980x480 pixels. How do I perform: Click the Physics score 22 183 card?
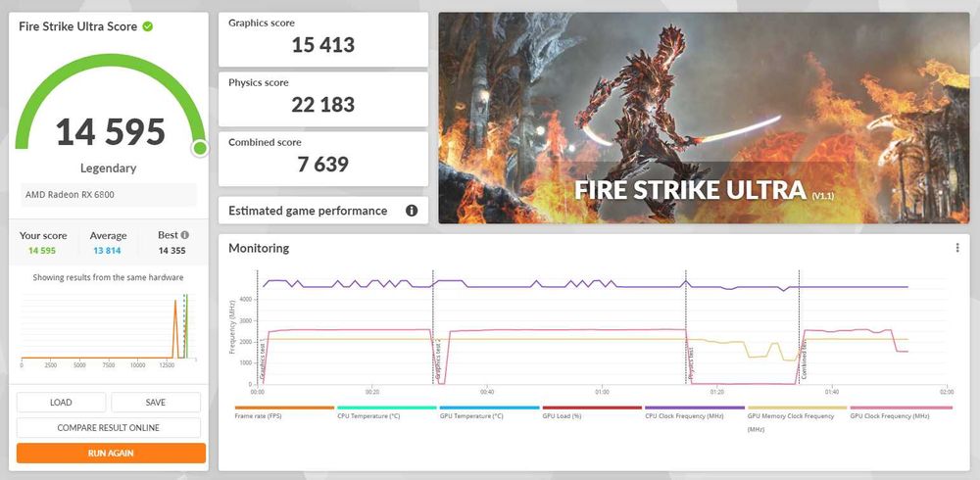tap(323, 99)
